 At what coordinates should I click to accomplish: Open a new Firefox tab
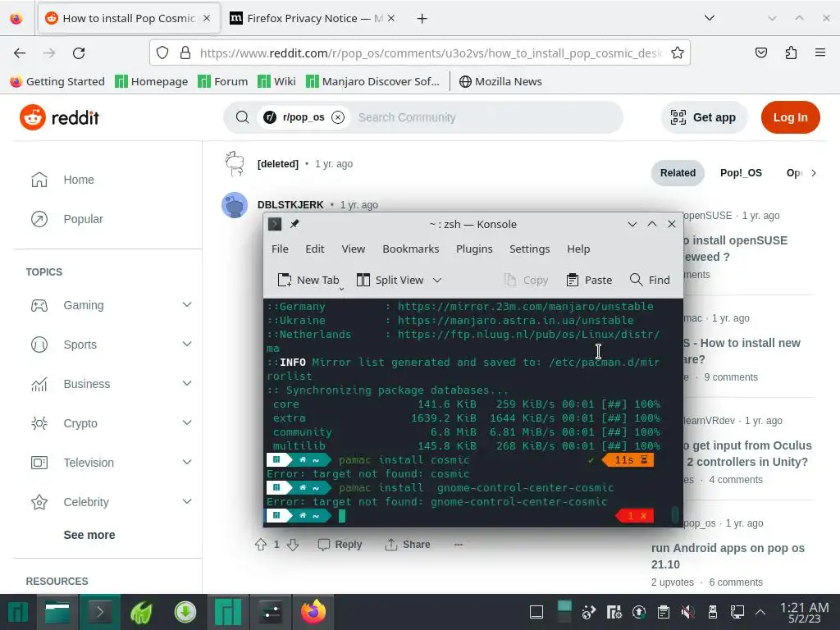[x=422, y=19]
